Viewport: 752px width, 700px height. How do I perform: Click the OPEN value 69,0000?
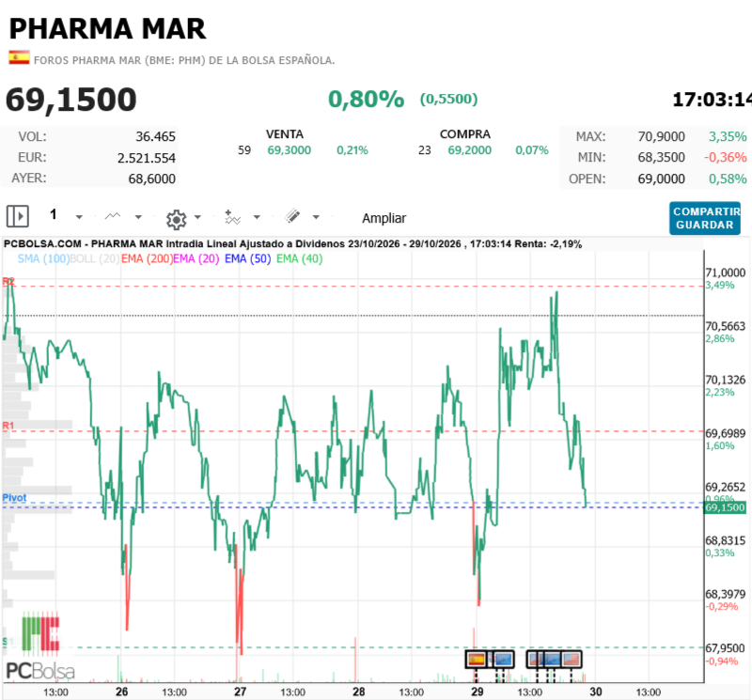(662, 179)
